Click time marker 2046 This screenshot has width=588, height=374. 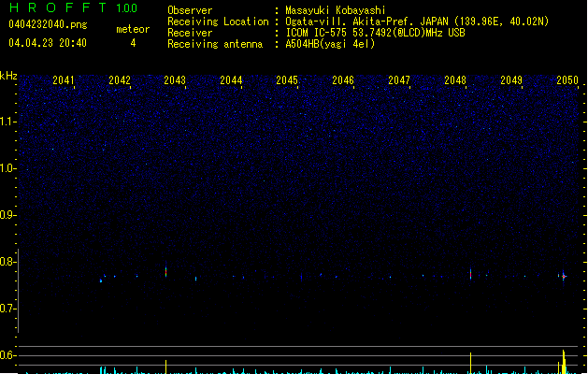tap(343, 80)
